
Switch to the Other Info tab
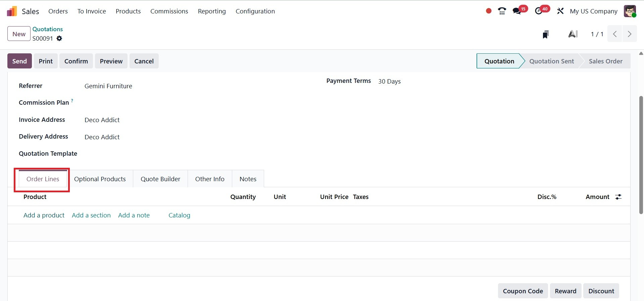(x=210, y=179)
